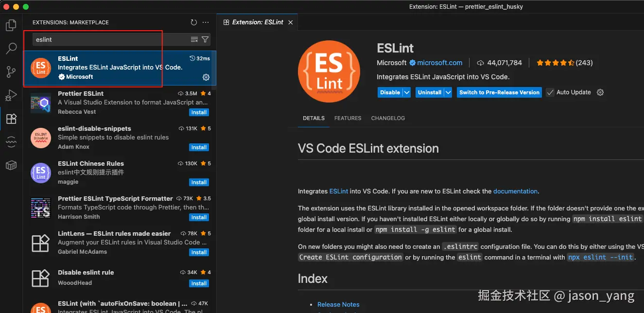Switch to the FEATURES tab

(348, 118)
